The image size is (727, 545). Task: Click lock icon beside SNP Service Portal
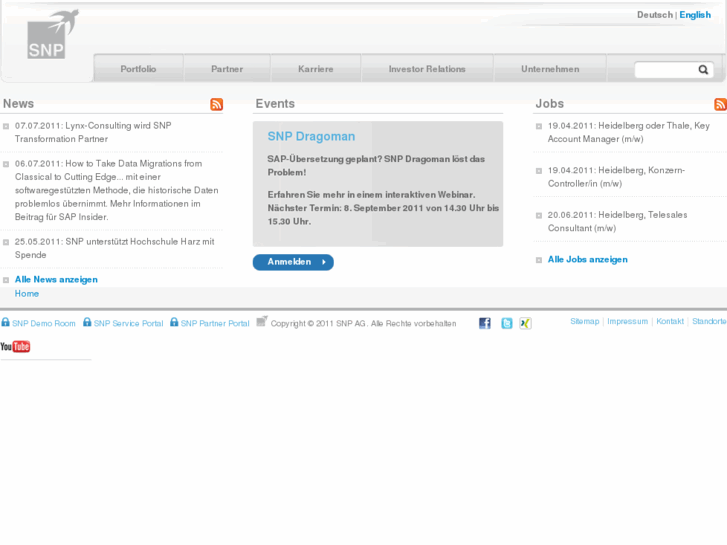87,322
